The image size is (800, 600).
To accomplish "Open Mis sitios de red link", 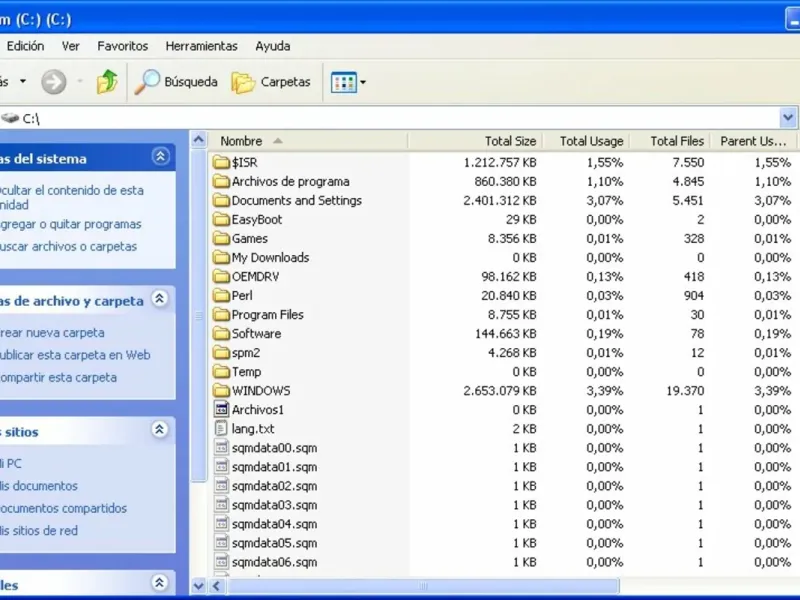I will pos(39,531).
